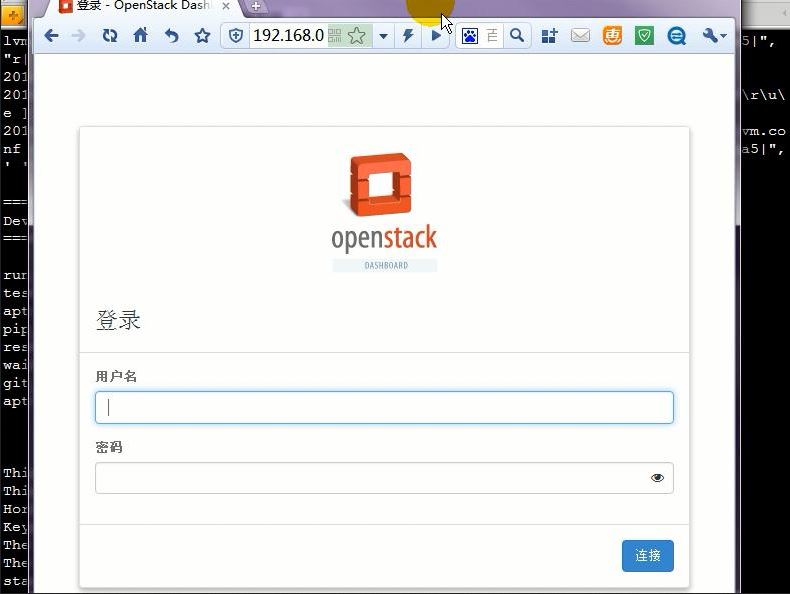Click the green shield protection icon
This screenshot has width=790, height=594.
pyautogui.click(x=644, y=36)
